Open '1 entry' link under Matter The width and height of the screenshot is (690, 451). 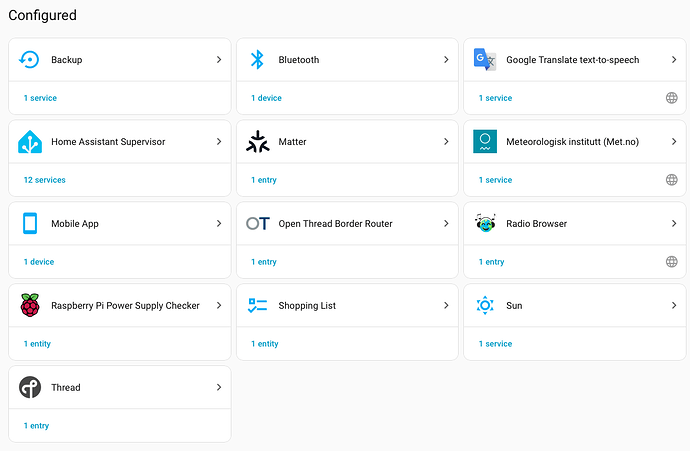[x=264, y=180]
